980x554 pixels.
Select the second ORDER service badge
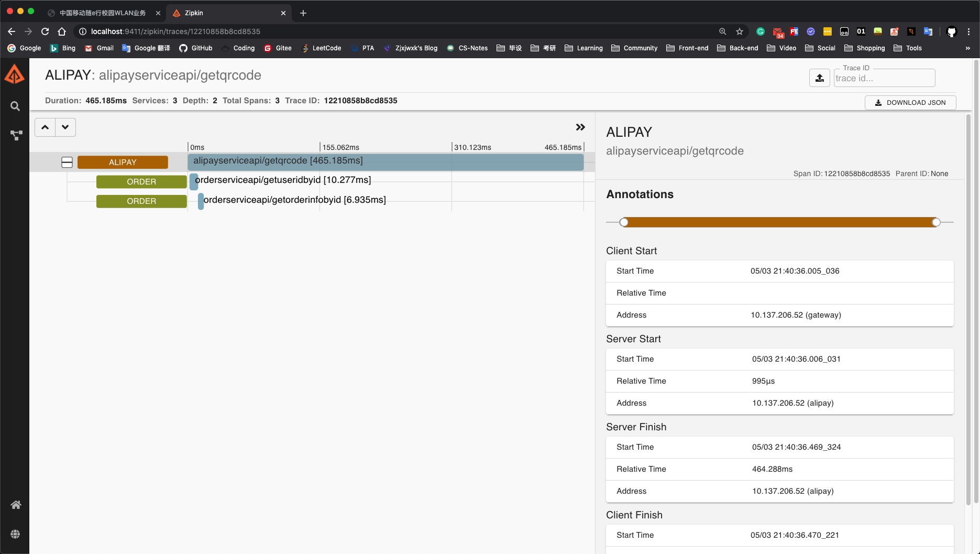coord(141,201)
